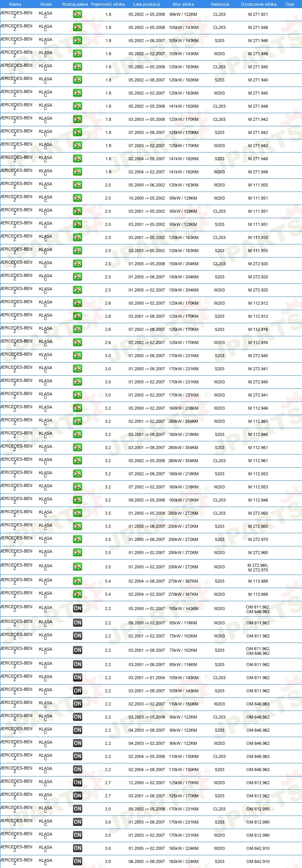Viewport: 302px width, 868px height.
Task: Select the PB icon in the M 111.955 S203 row
Action: (78, 251)
